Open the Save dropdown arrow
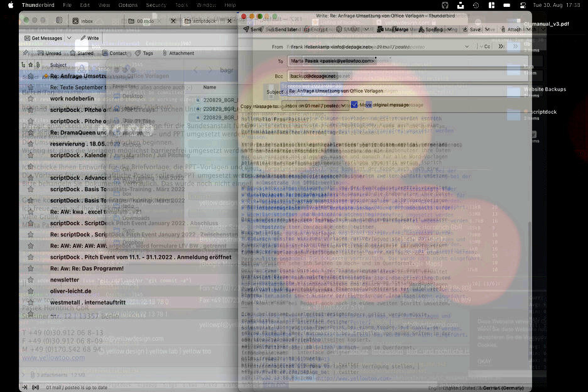 (487, 30)
